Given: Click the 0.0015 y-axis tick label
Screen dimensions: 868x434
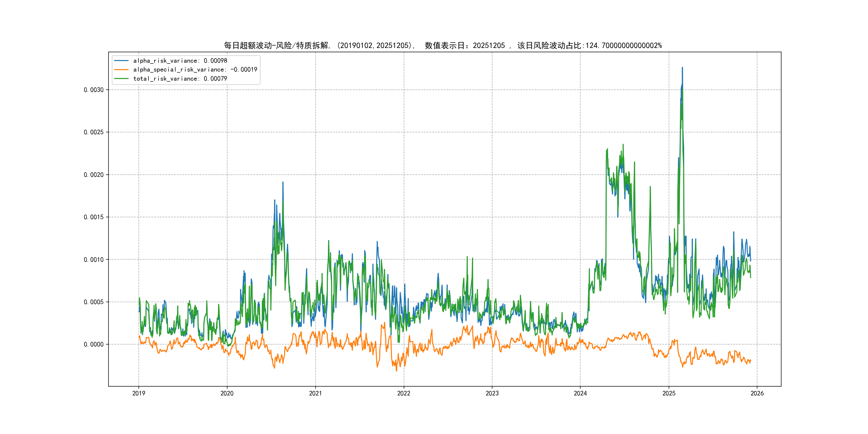Looking at the screenshot, I should point(94,217).
